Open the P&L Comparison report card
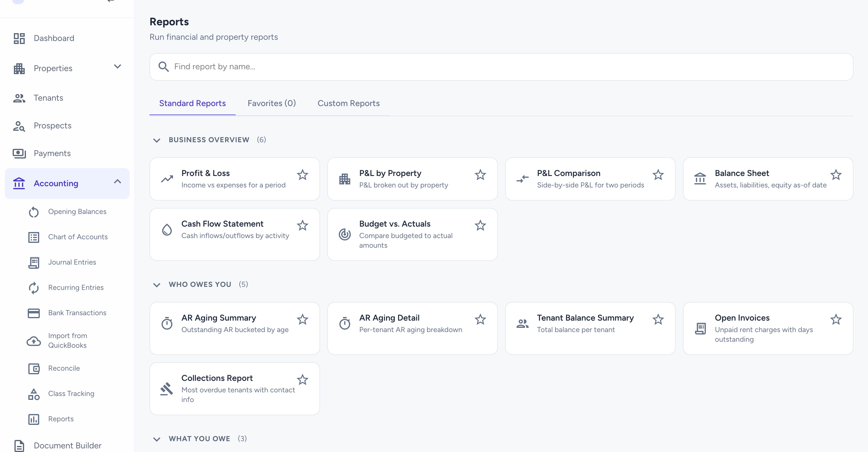 coord(590,179)
